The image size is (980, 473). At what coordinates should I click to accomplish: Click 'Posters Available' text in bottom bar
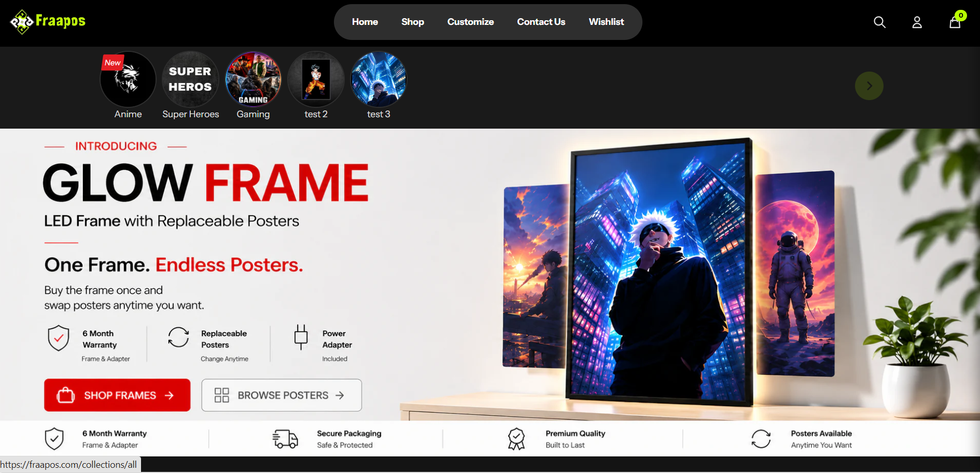click(821, 434)
